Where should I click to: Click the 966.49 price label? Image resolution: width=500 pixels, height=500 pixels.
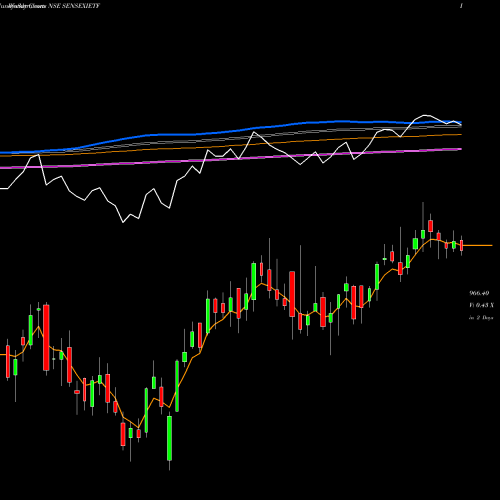pos(479,293)
